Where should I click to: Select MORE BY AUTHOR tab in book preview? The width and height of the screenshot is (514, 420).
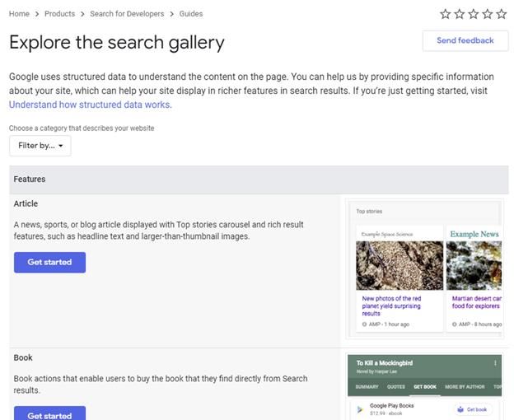pos(465,387)
